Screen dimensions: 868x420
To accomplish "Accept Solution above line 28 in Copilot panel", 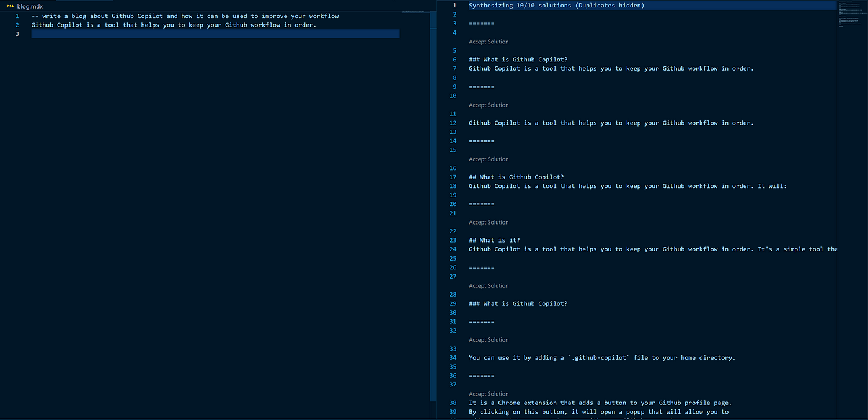I will click(489, 285).
